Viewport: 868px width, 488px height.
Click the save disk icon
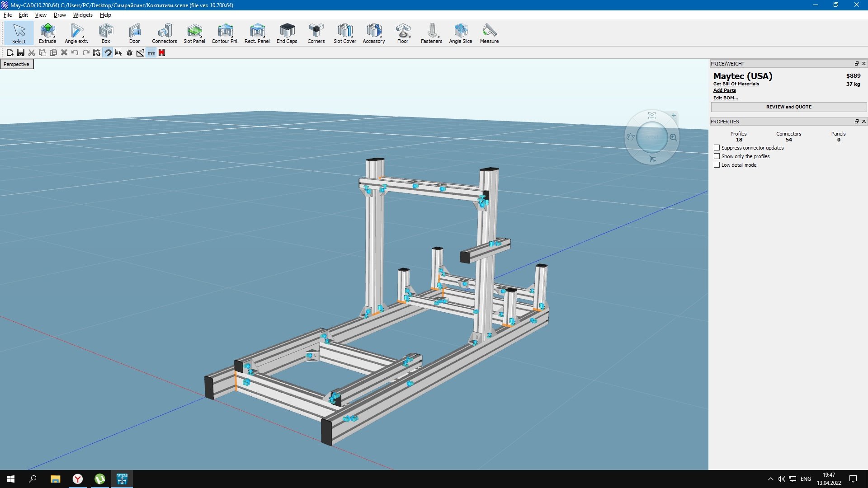coord(21,53)
